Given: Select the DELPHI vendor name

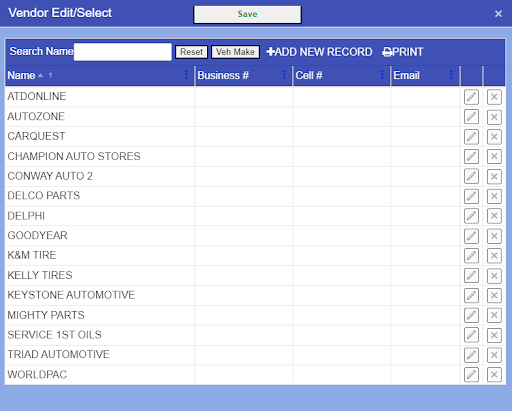Looking at the screenshot, I should (x=26, y=216).
